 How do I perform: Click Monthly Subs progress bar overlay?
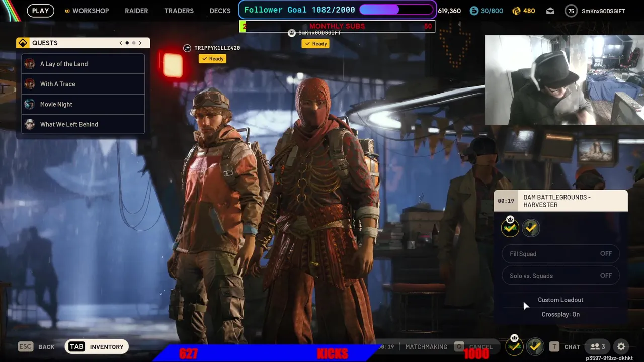337,26
